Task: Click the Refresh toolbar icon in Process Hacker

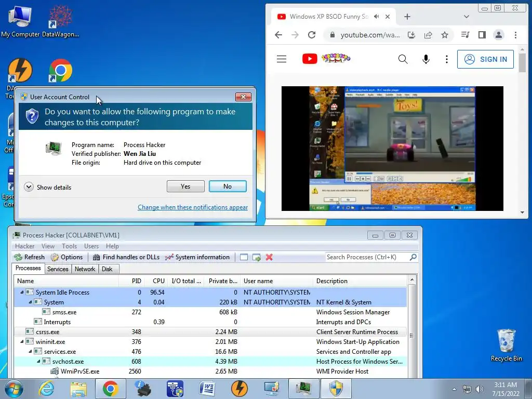Action: pos(29,257)
